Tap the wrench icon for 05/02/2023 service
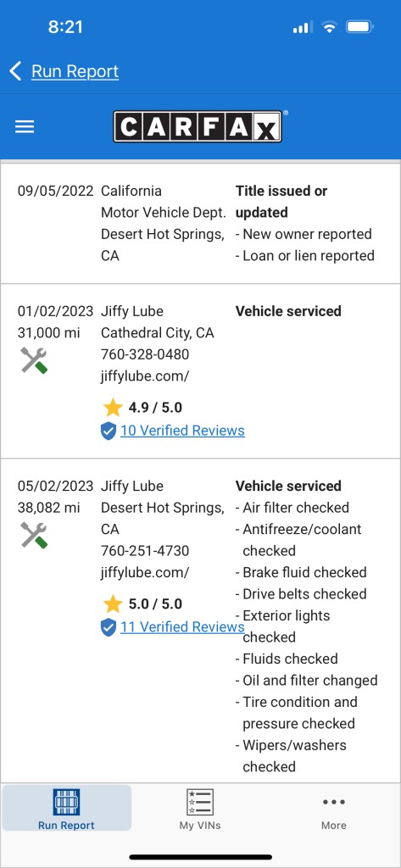The image size is (401, 868). [34, 536]
